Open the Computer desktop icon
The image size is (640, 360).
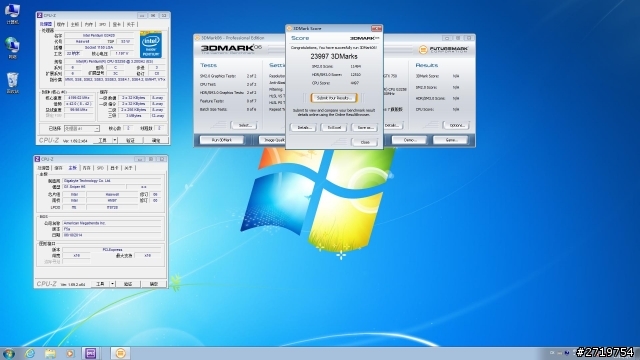(x=12, y=13)
